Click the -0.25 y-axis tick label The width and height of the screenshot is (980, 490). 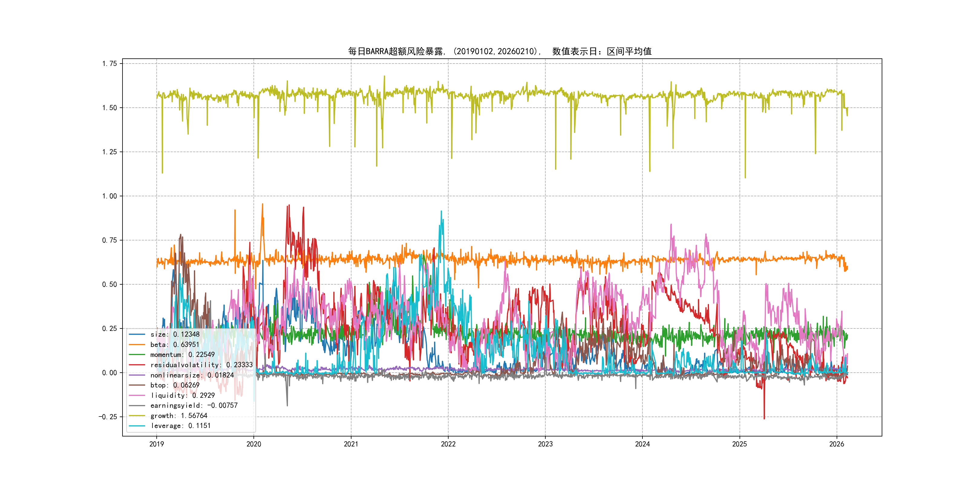coord(108,417)
